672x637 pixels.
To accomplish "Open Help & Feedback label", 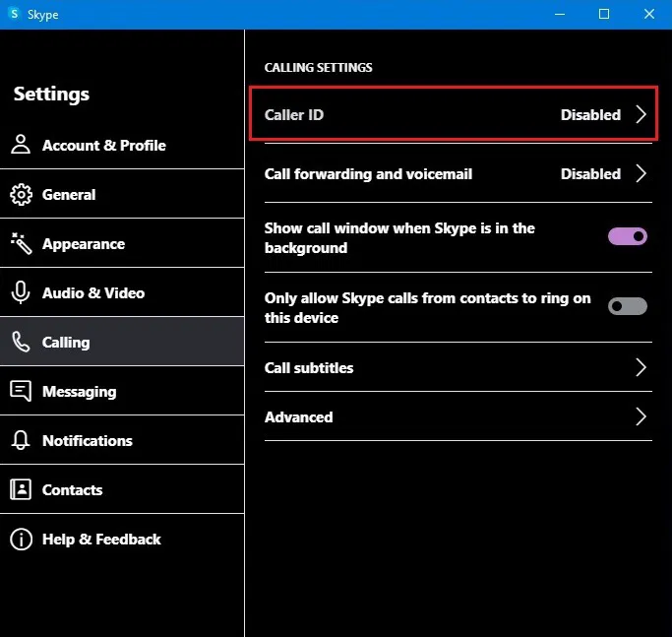I will (x=101, y=540).
